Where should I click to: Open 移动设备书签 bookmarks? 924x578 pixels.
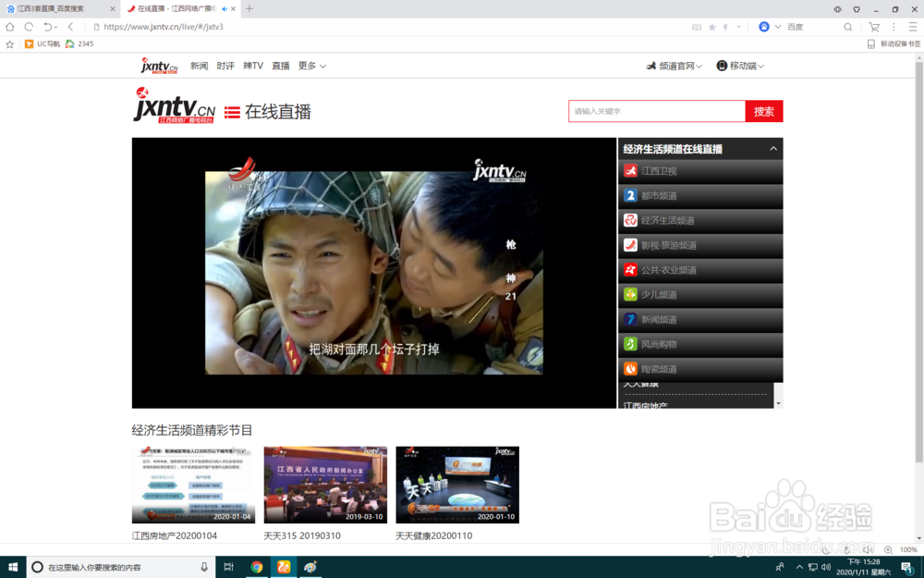click(894, 43)
